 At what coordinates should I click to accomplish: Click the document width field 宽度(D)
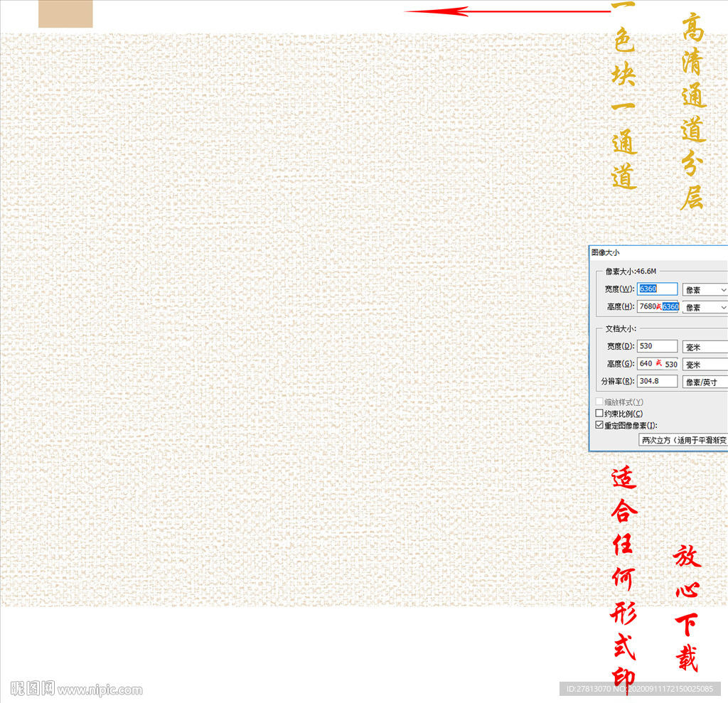tap(657, 346)
